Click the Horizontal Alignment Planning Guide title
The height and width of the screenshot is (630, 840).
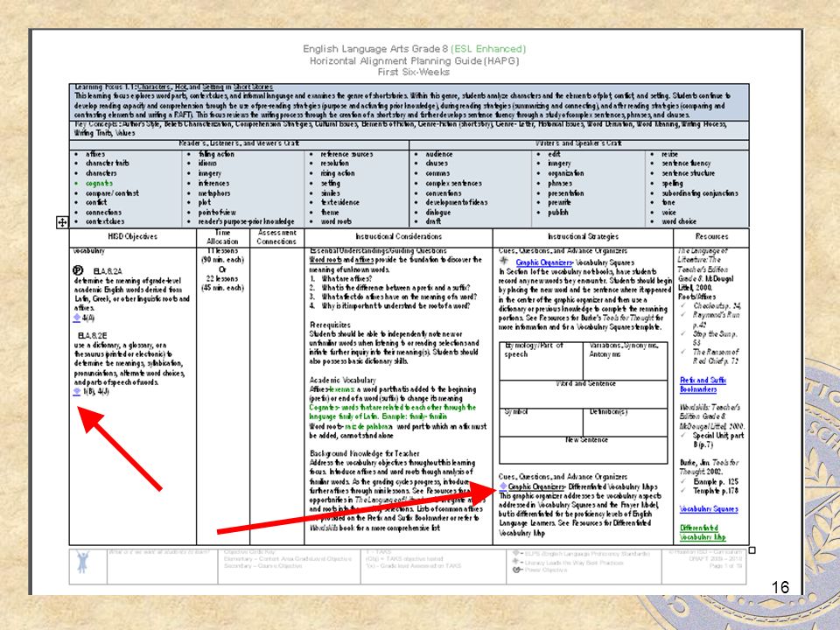point(415,60)
